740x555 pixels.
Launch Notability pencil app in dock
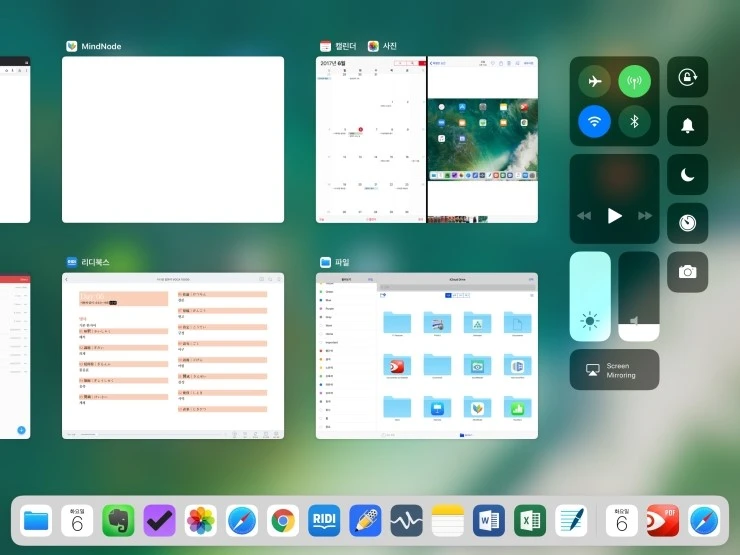(x=365, y=521)
